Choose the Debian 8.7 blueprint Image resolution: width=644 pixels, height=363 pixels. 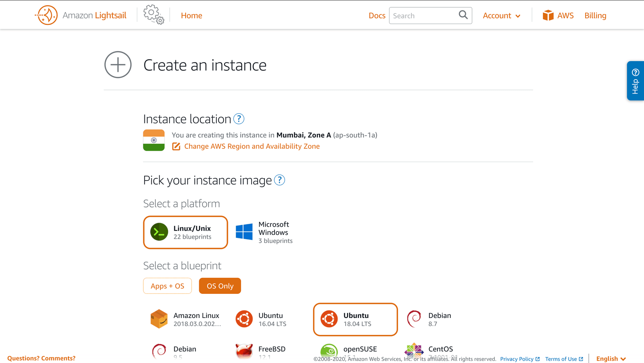click(430, 319)
